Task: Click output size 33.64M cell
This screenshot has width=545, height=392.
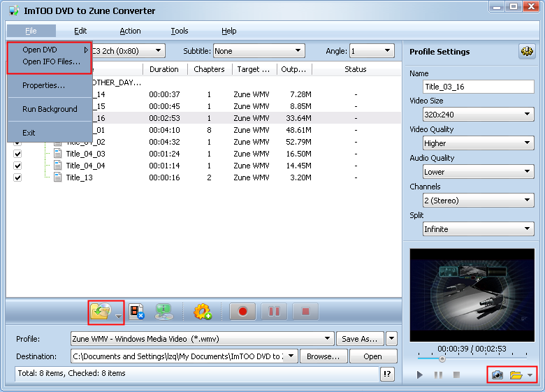Action: tap(298, 118)
